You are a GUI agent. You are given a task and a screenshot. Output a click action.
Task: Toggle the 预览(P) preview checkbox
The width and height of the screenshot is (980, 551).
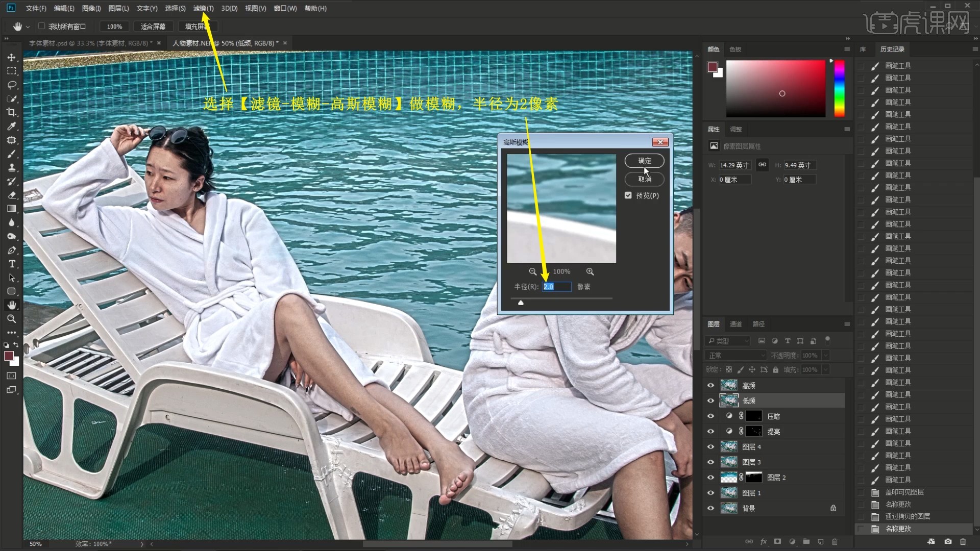(x=628, y=195)
